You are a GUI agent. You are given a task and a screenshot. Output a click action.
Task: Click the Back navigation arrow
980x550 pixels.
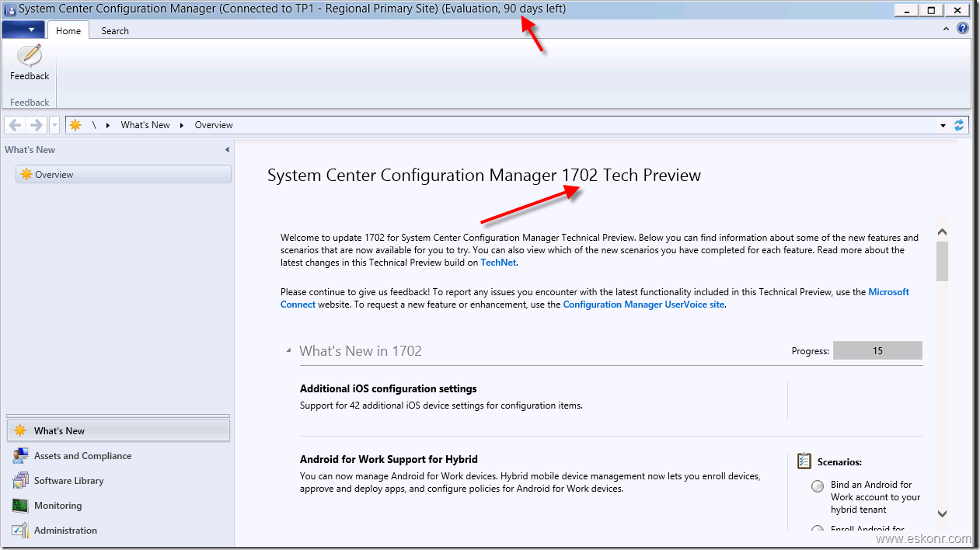pyautogui.click(x=16, y=125)
